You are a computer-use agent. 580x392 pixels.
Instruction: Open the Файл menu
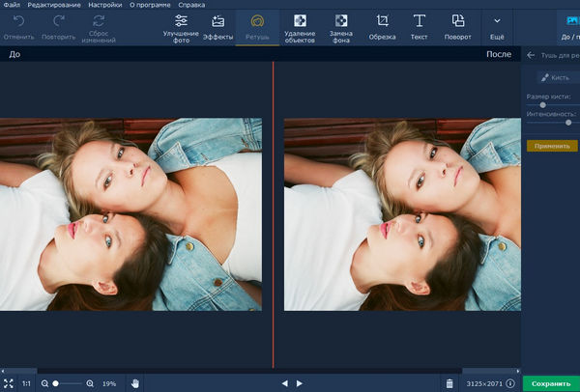pos(11,5)
